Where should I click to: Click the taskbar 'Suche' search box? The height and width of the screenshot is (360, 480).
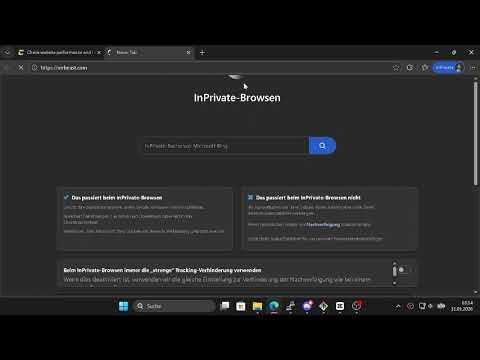(x=174, y=306)
